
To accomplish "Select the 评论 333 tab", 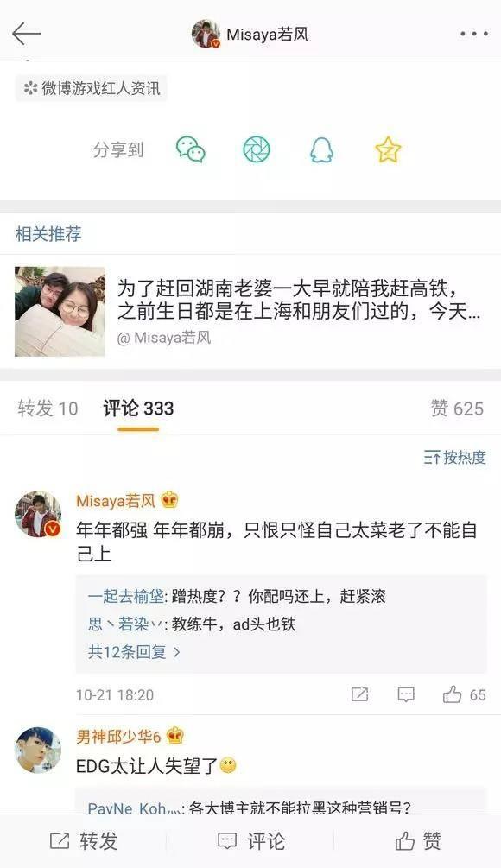I will tap(138, 409).
